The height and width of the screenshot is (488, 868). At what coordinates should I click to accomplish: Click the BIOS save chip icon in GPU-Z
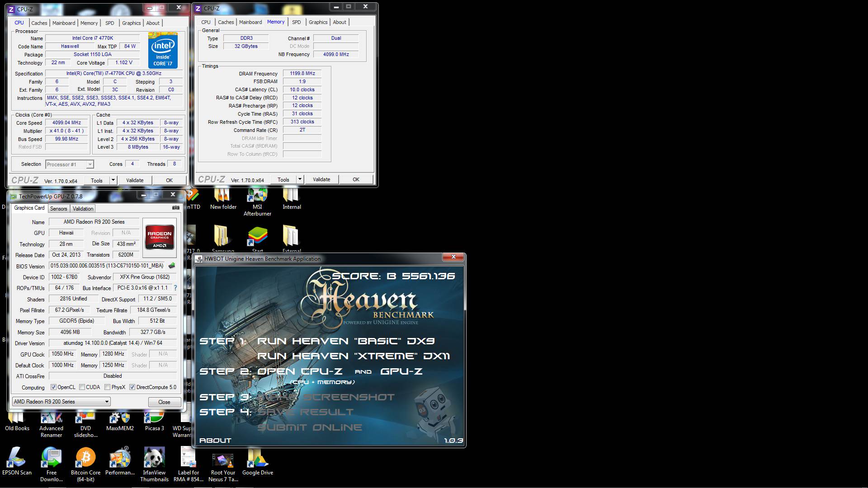172,266
